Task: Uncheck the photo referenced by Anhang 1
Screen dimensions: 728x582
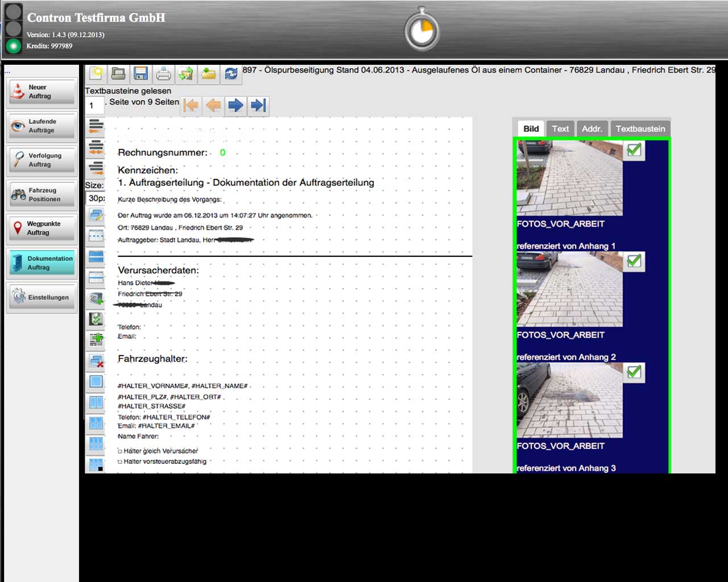Action: (x=634, y=150)
